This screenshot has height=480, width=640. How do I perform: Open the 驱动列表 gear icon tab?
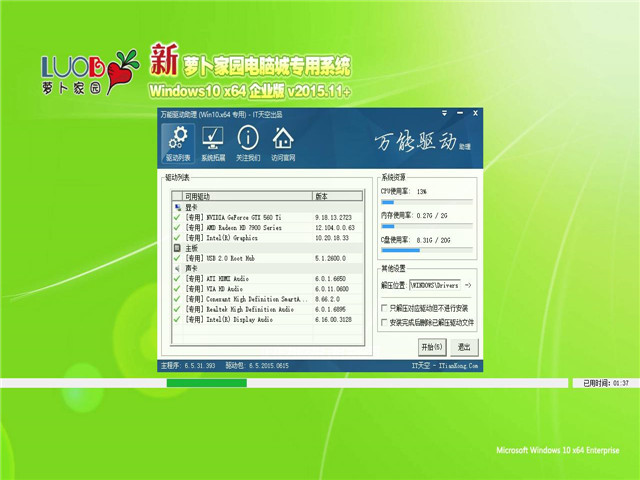point(178,144)
